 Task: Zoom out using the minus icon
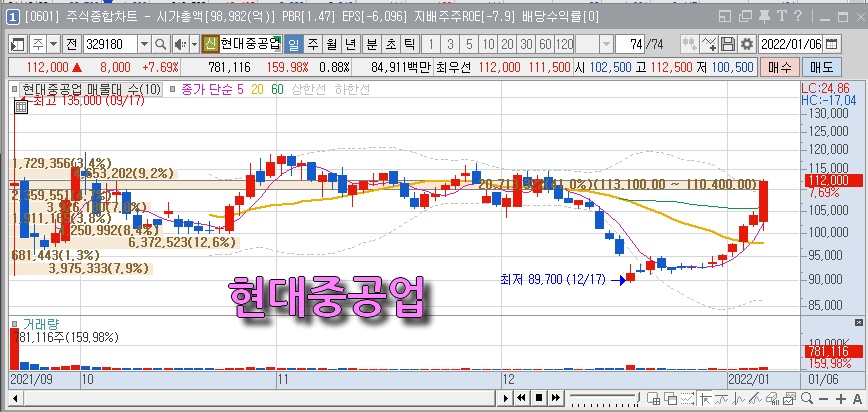(823, 399)
